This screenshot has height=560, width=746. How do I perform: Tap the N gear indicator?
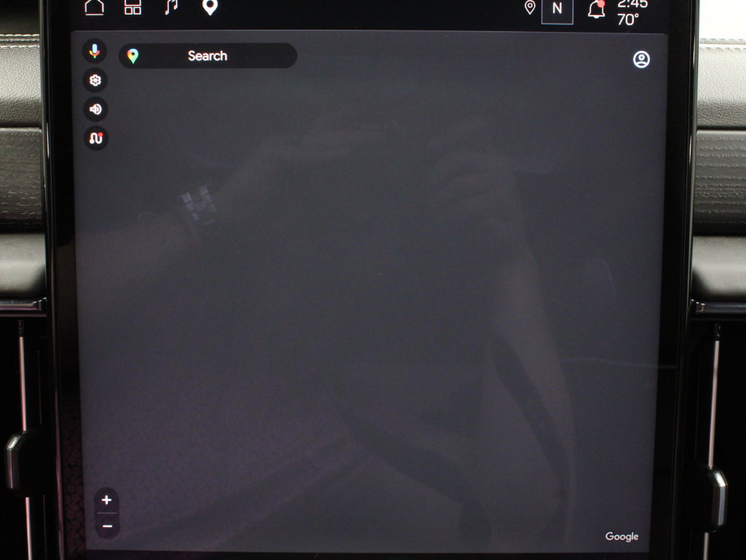(557, 9)
